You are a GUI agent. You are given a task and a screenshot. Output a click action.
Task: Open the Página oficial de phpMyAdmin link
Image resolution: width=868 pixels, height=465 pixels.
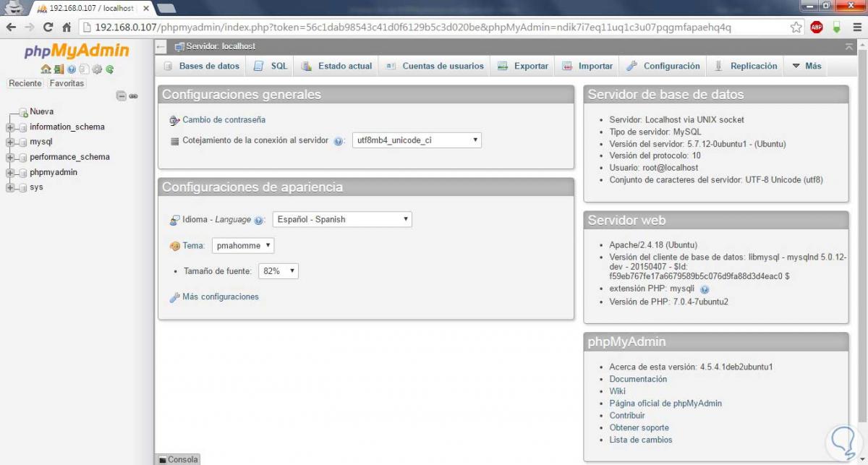pyautogui.click(x=665, y=403)
